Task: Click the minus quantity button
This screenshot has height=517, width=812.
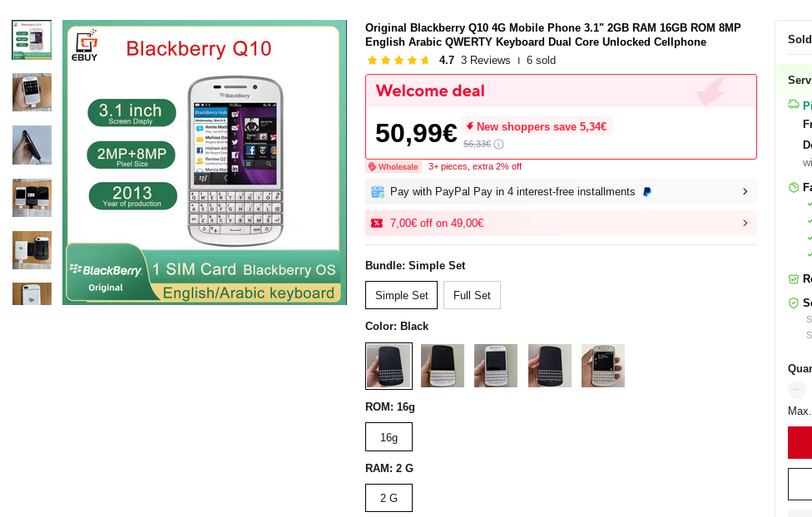Action: point(796,390)
